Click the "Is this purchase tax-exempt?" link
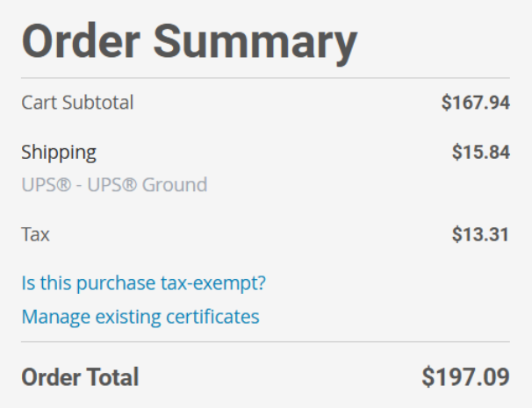 (143, 283)
